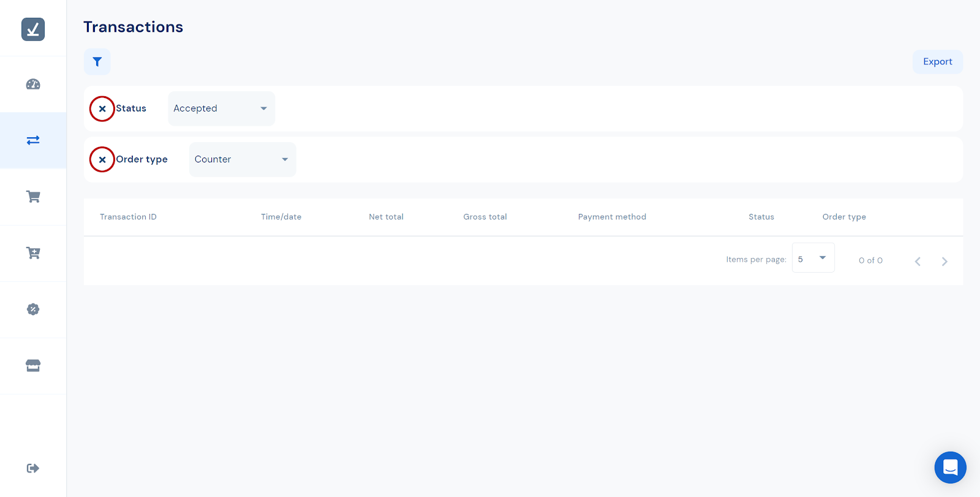
Task: Open the Dashboard gauge icon in sidebar
Action: click(x=33, y=85)
